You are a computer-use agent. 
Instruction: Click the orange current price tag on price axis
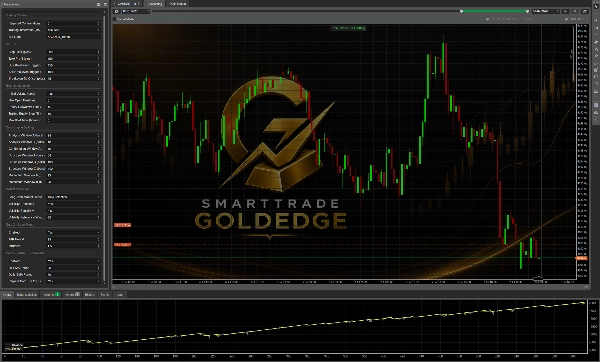click(582, 259)
